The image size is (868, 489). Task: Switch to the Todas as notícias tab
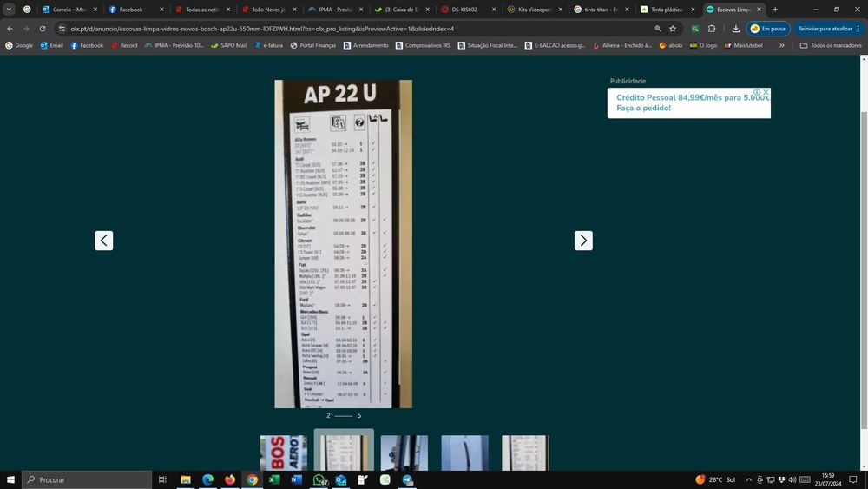pyautogui.click(x=202, y=10)
